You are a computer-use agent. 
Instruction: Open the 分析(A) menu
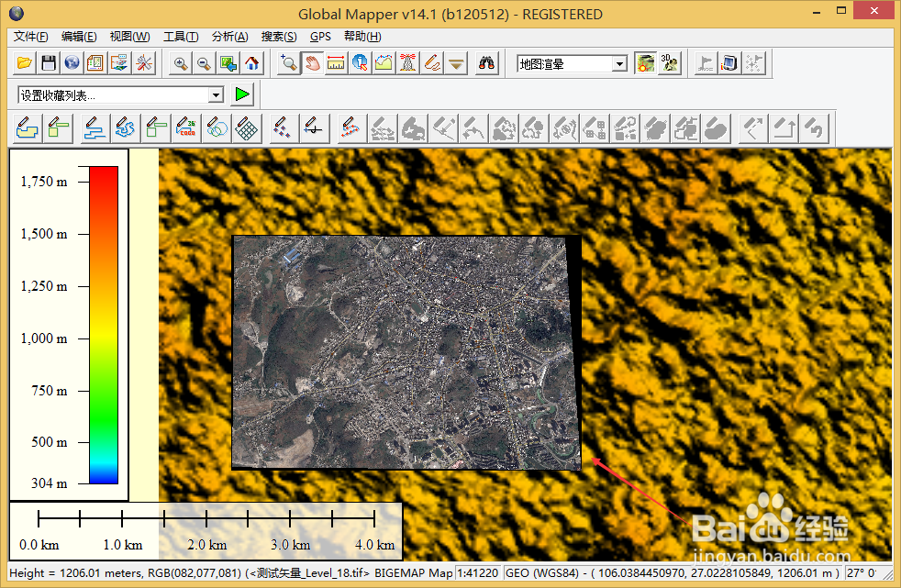pos(230,37)
